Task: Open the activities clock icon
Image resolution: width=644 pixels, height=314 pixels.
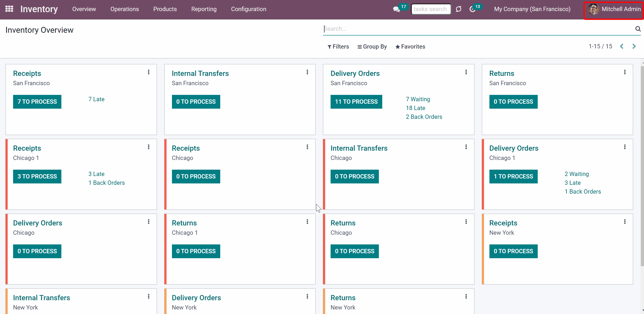Action: coord(472,9)
